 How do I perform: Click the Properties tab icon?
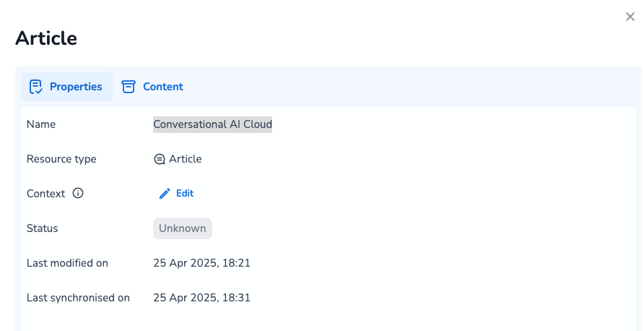tap(35, 87)
